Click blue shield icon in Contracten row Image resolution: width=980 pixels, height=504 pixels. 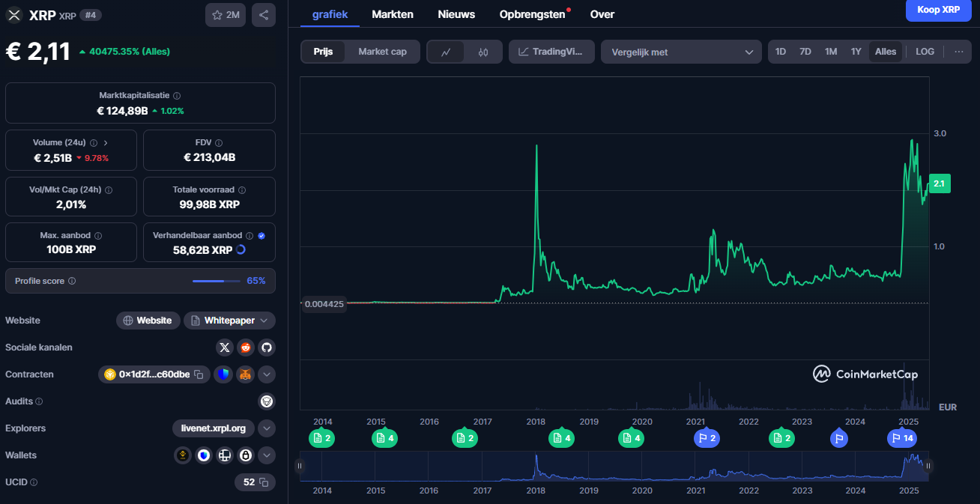(223, 374)
